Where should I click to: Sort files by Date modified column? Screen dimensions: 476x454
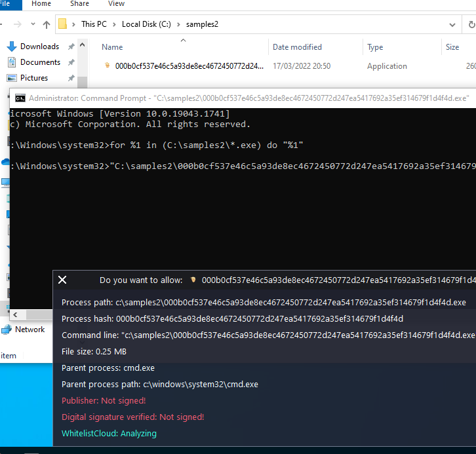pyautogui.click(x=297, y=47)
